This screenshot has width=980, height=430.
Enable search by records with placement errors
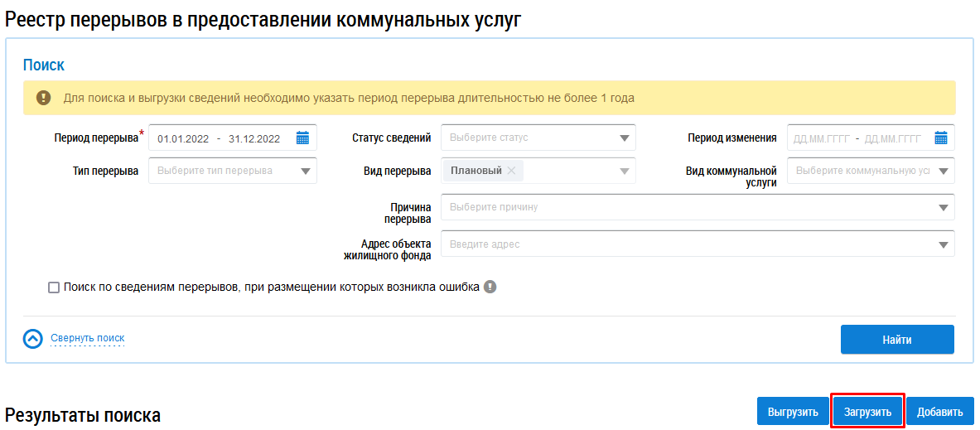(54, 287)
